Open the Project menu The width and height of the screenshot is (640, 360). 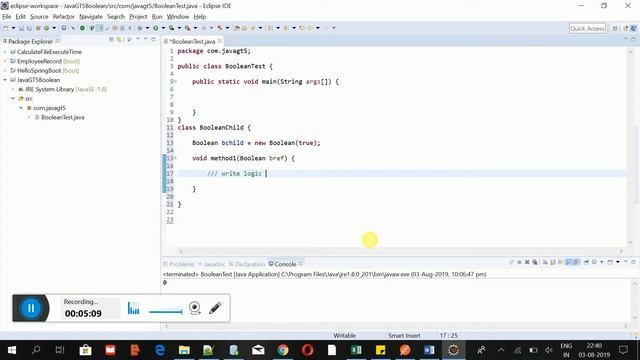click(x=138, y=17)
